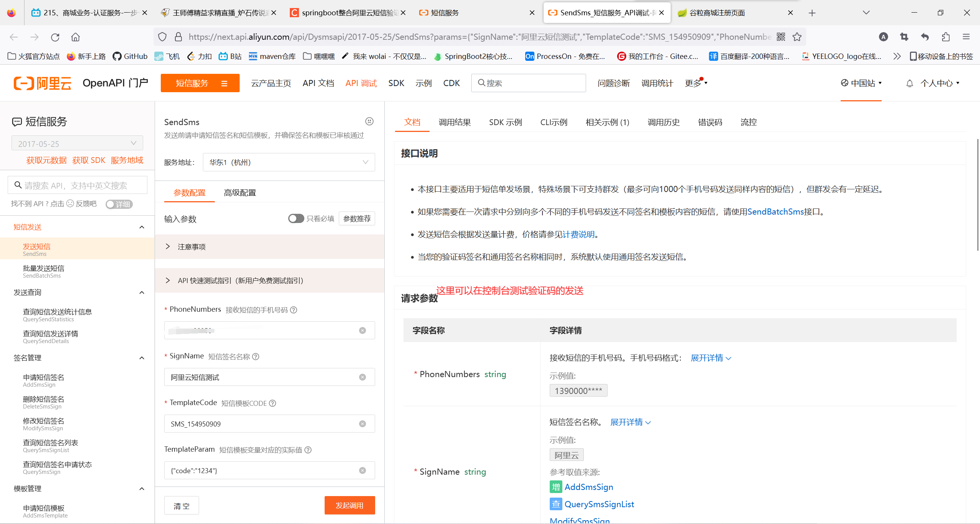Open the screenshot crop extension icon
This screenshot has height=524, width=980.
[x=904, y=37]
